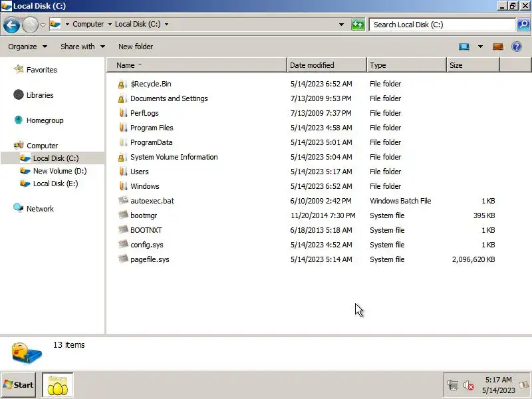Select the BOOTNXT file name
532x399 pixels.
tap(146, 230)
